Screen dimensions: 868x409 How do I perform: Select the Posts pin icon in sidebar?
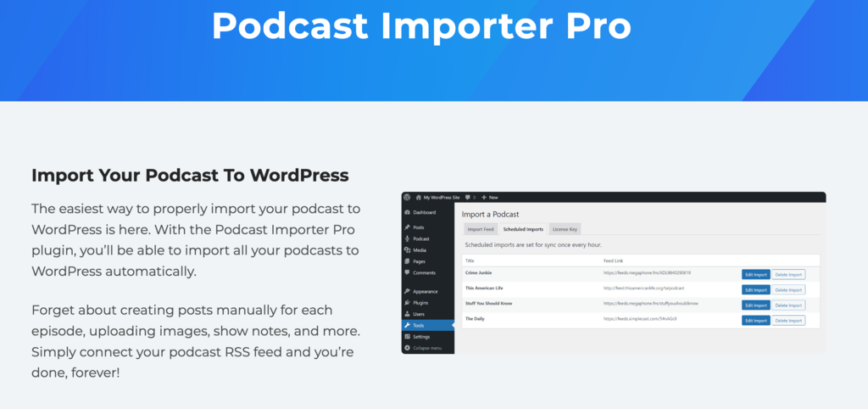[x=407, y=227]
